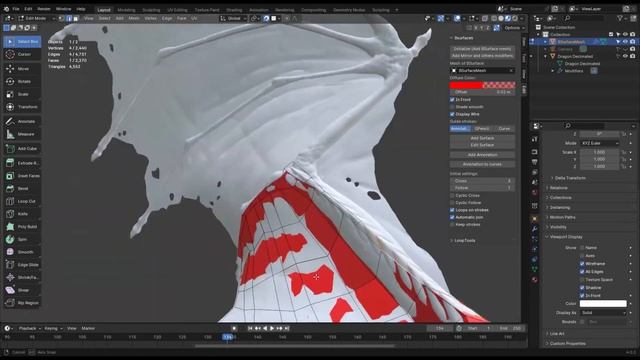
Task: Choose the Rotate tool
Action: click(22, 82)
